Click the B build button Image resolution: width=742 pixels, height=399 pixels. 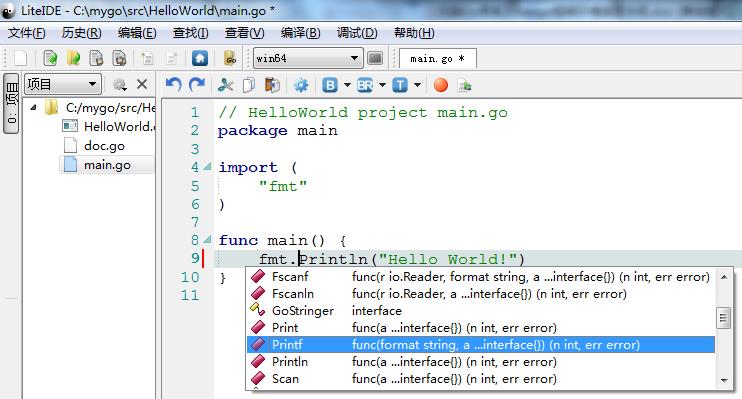pyautogui.click(x=330, y=85)
